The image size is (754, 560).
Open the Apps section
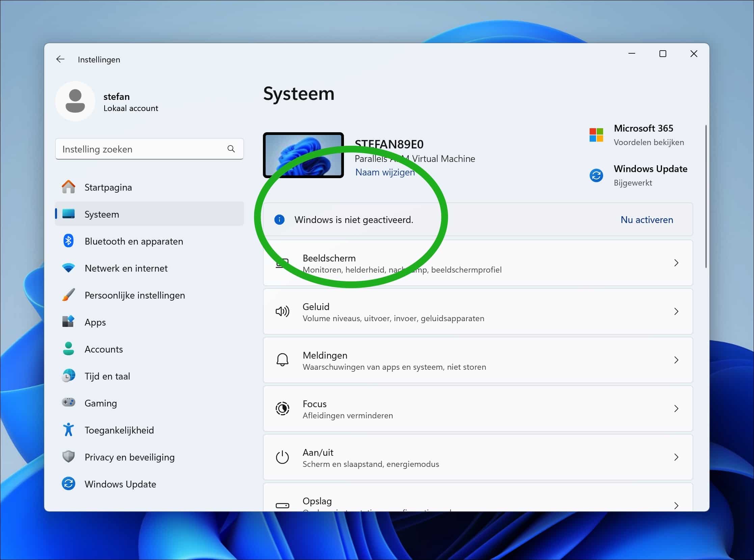tap(95, 322)
